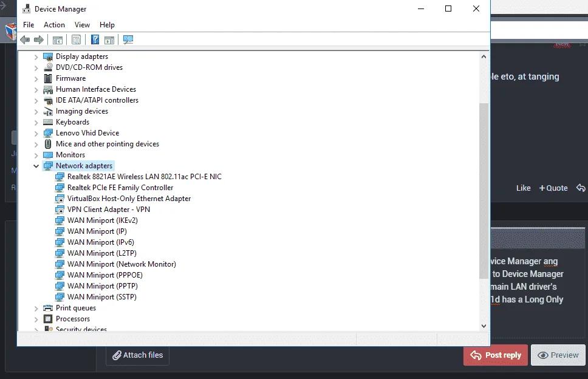
Task: Click the Human Interface Devices icon
Action: (x=48, y=90)
